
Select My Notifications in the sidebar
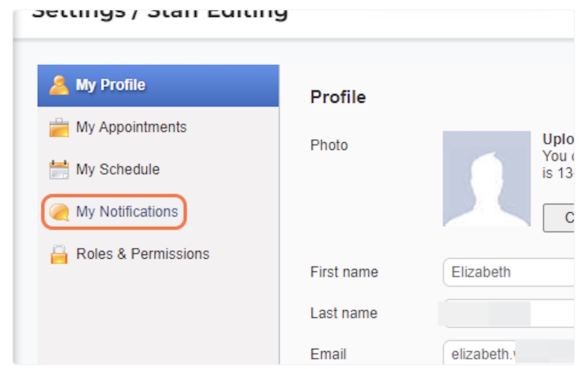[x=127, y=212]
